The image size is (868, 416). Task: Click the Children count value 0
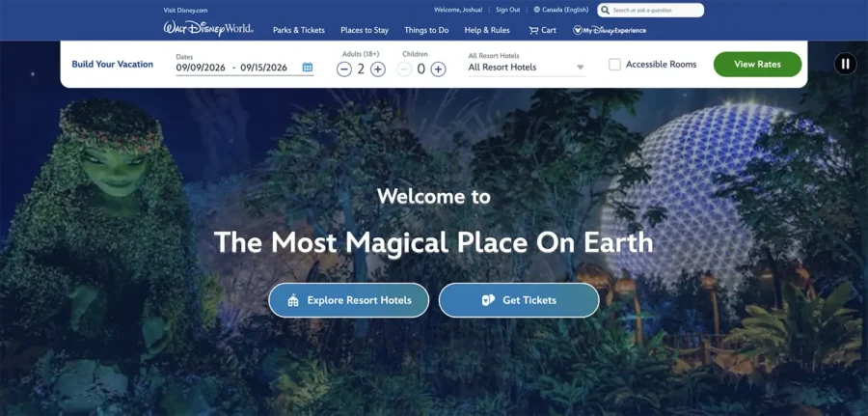(421, 69)
